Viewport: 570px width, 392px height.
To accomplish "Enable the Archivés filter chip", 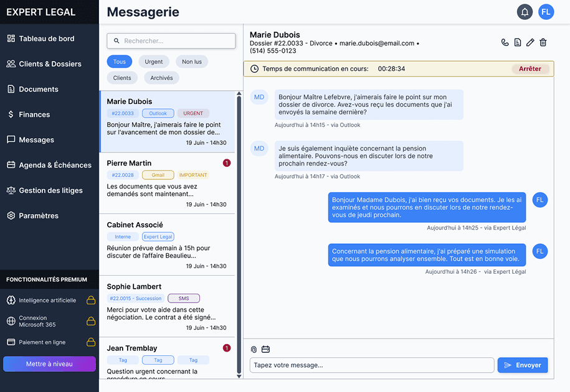I will click(x=161, y=78).
